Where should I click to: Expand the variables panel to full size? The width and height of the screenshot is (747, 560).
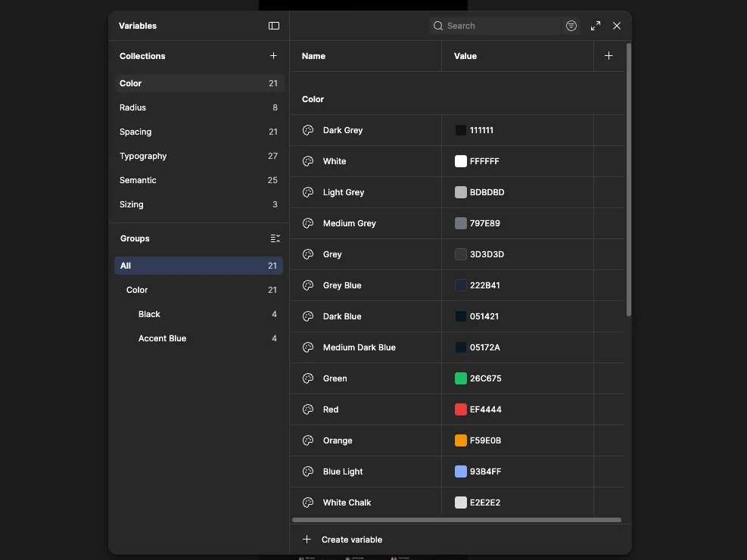point(596,26)
